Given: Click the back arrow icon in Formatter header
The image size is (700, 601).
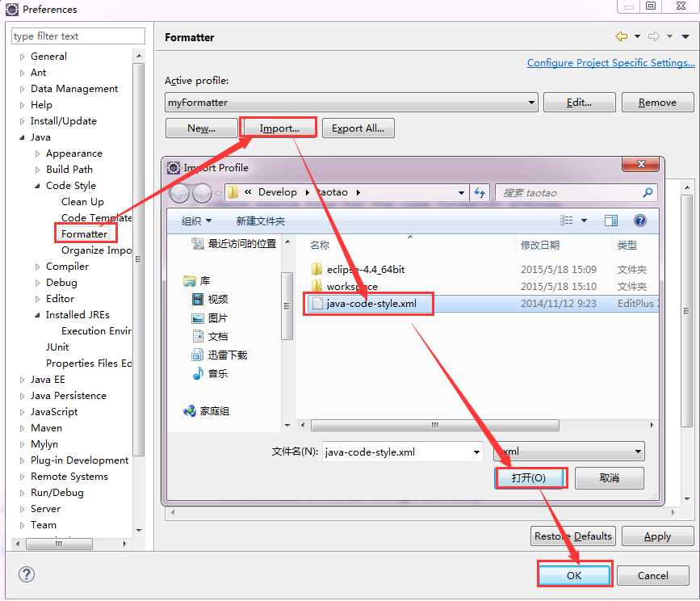Looking at the screenshot, I should [621, 36].
